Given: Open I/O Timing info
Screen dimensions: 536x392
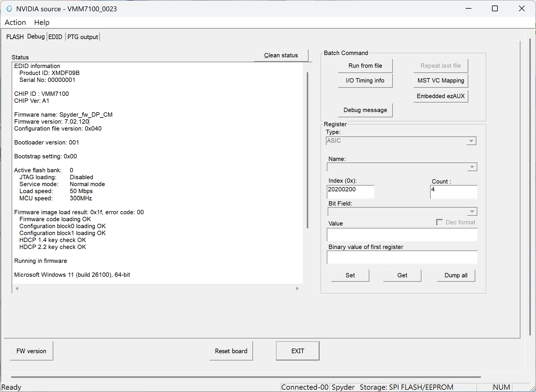Looking at the screenshot, I should 365,80.
